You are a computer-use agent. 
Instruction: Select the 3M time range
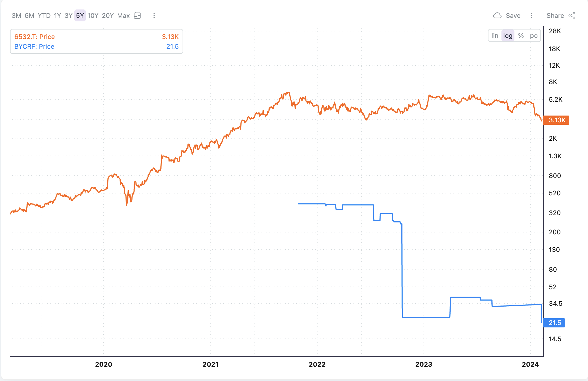click(16, 16)
